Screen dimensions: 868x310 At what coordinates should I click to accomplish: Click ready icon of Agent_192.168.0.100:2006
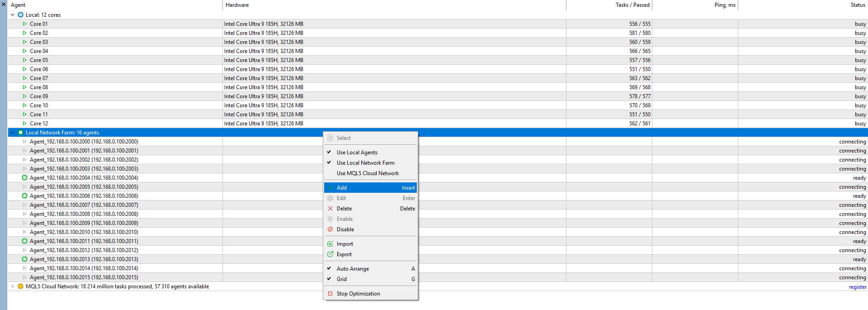(25, 196)
